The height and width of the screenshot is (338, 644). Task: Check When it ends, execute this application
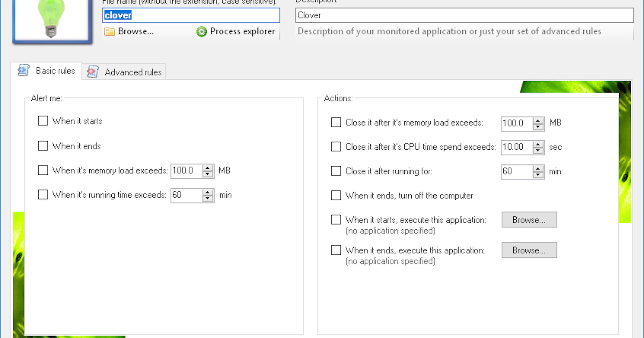336,250
